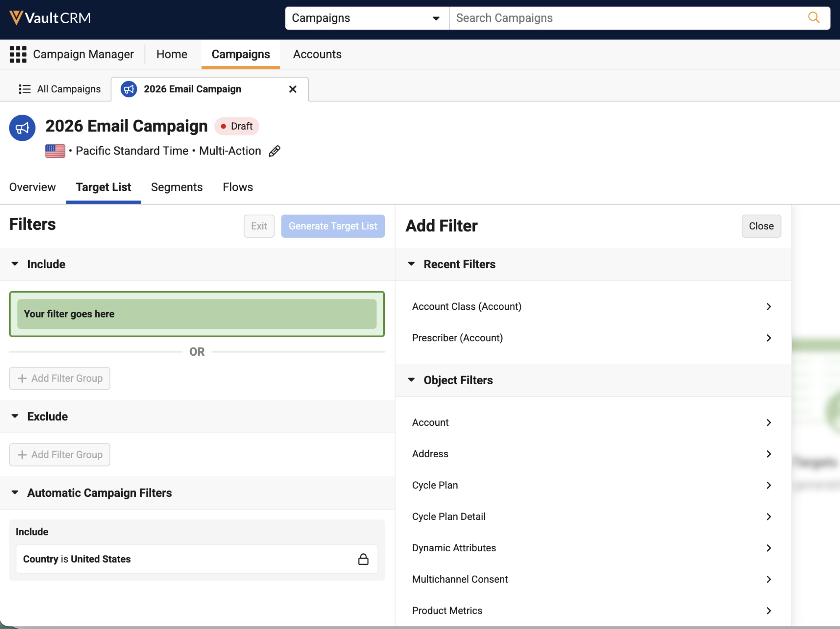This screenshot has width=840, height=629.
Task: Click the Draft status badge
Action: (x=237, y=126)
